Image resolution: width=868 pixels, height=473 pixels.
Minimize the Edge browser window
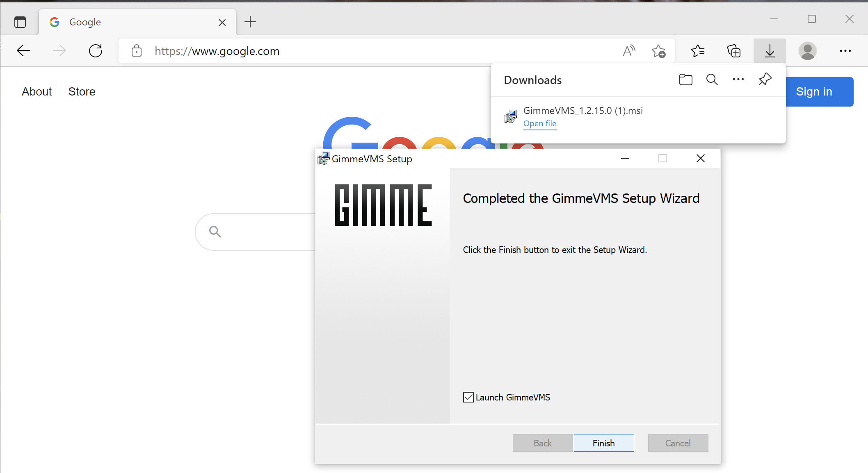pyautogui.click(x=774, y=19)
